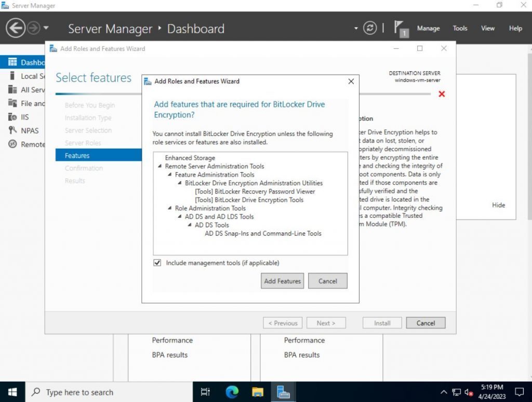Open the Tools menu

click(x=460, y=28)
